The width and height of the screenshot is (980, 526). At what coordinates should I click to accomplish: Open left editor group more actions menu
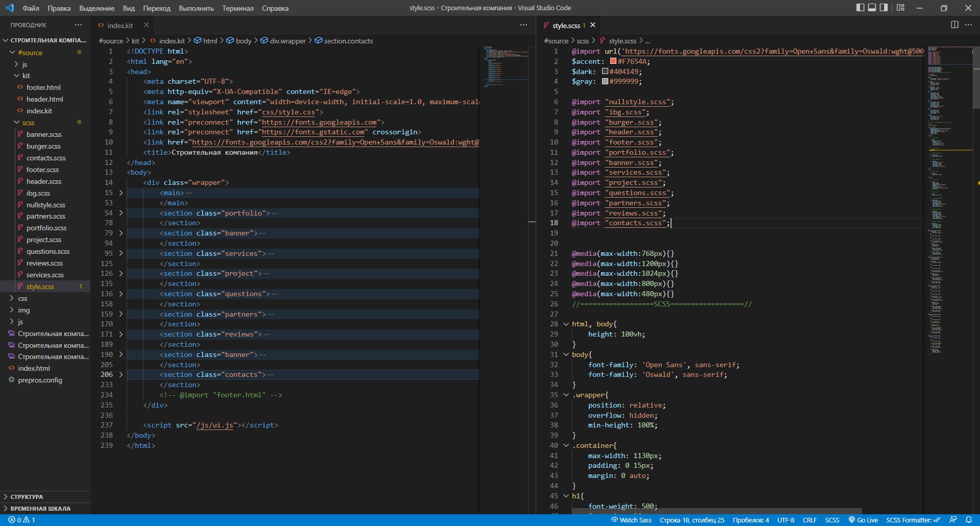point(523,25)
